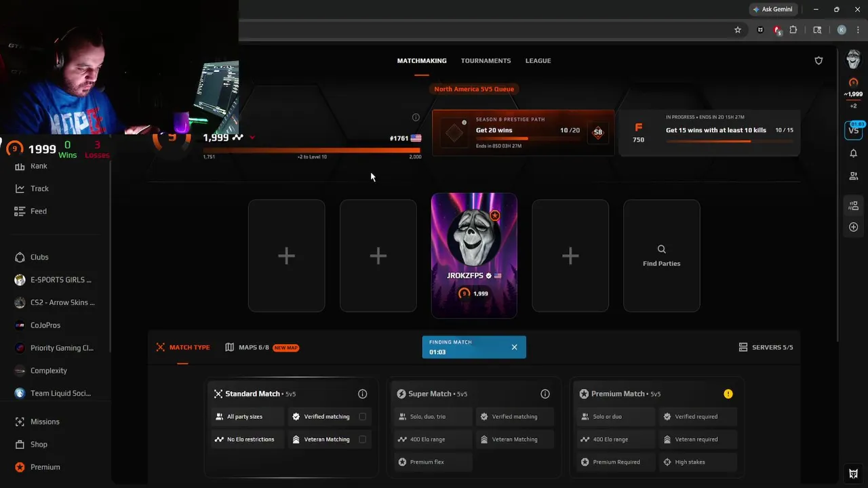Click Ask Gemini button
The height and width of the screenshot is (488, 868).
click(x=772, y=9)
